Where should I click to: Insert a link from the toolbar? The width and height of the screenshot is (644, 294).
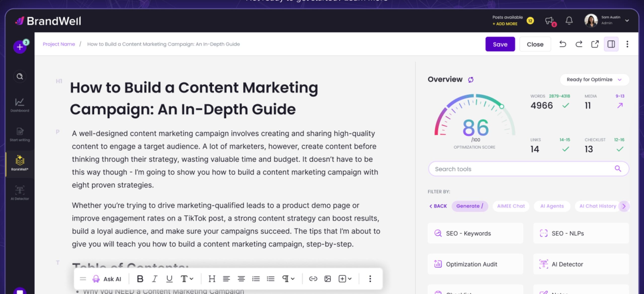pos(313,279)
